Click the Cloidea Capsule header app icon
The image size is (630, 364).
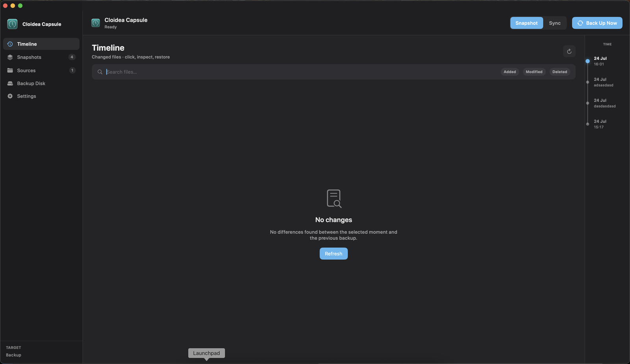[x=96, y=23]
